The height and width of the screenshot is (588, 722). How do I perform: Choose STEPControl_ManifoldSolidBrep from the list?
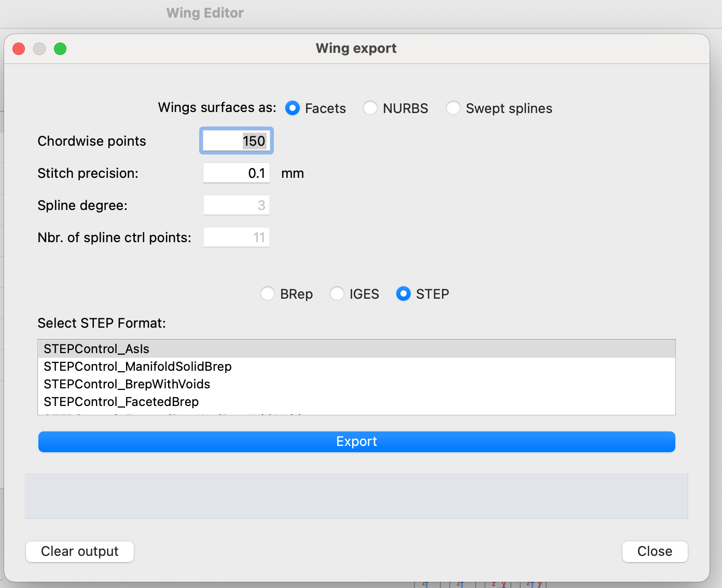pos(137,367)
